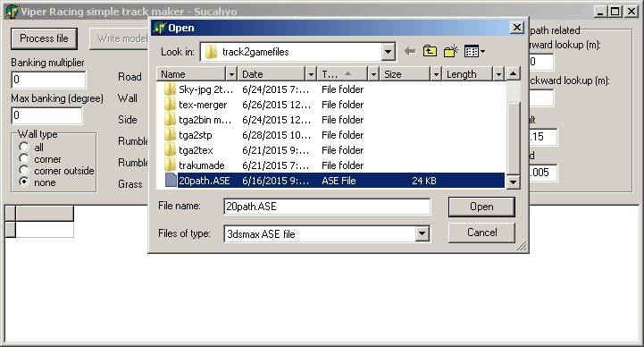Image resolution: width=644 pixels, height=347 pixels.
Task: Select the 'corner' wall type option
Action: tap(24, 158)
